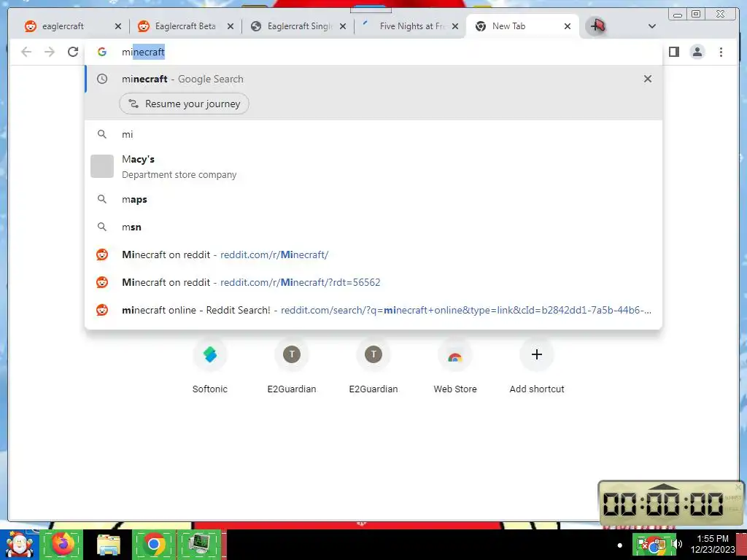Open minecraft online Reddit Search suggestion

373,310
